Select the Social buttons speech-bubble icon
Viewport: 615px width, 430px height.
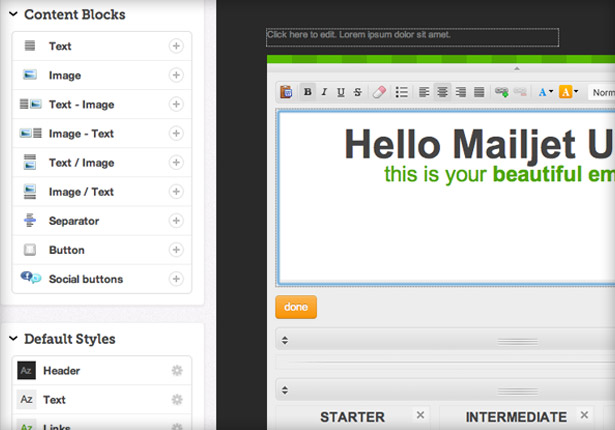pyautogui.click(x=31, y=277)
